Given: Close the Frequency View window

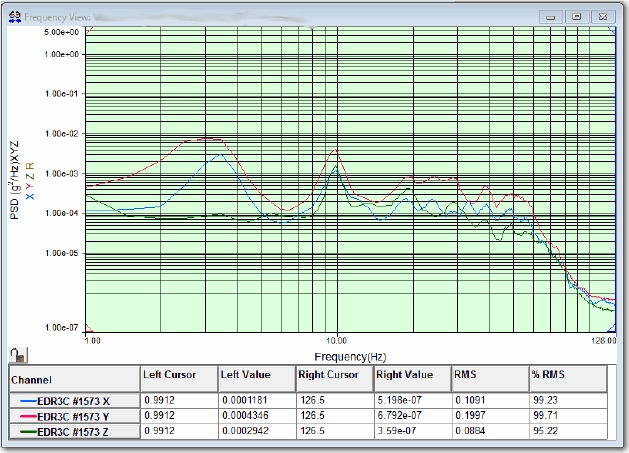Looking at the screenshot, I should [x=602, y=17].
